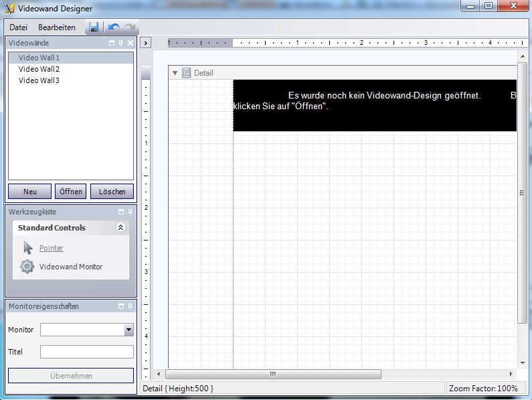Select the Videowand Monitor gear icon
532x400 pixels.
(x=27, y=267)
